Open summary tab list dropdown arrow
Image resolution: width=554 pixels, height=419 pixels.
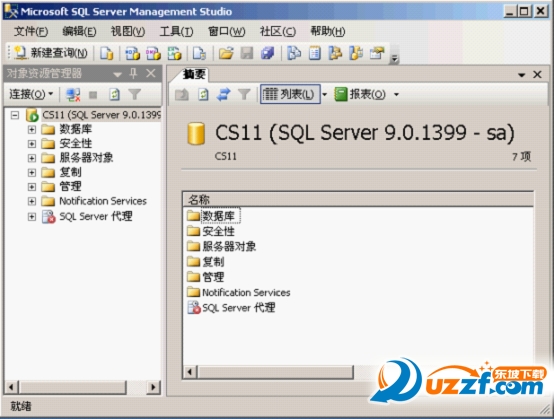(x=521, y=75)
